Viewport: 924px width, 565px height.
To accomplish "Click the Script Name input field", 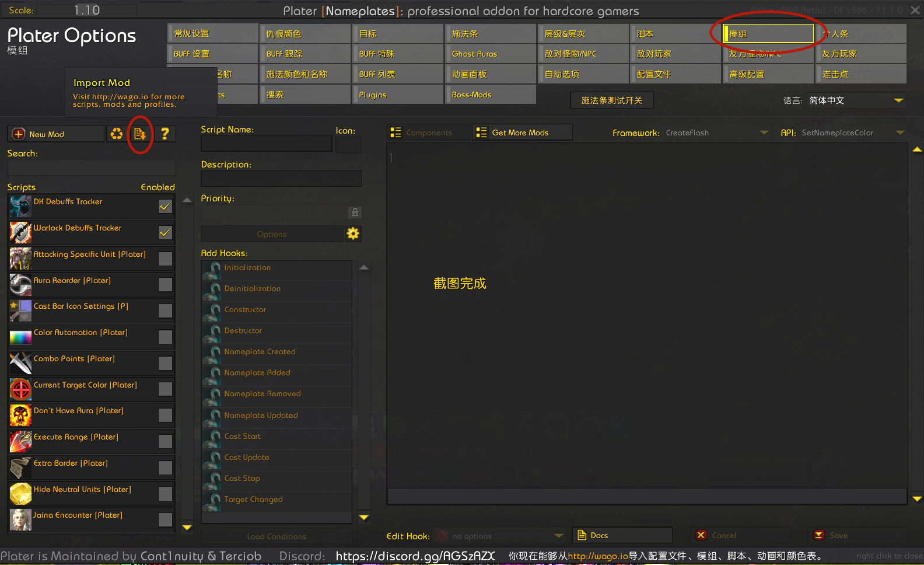I will pyautogui.click(x=266, y=144).
